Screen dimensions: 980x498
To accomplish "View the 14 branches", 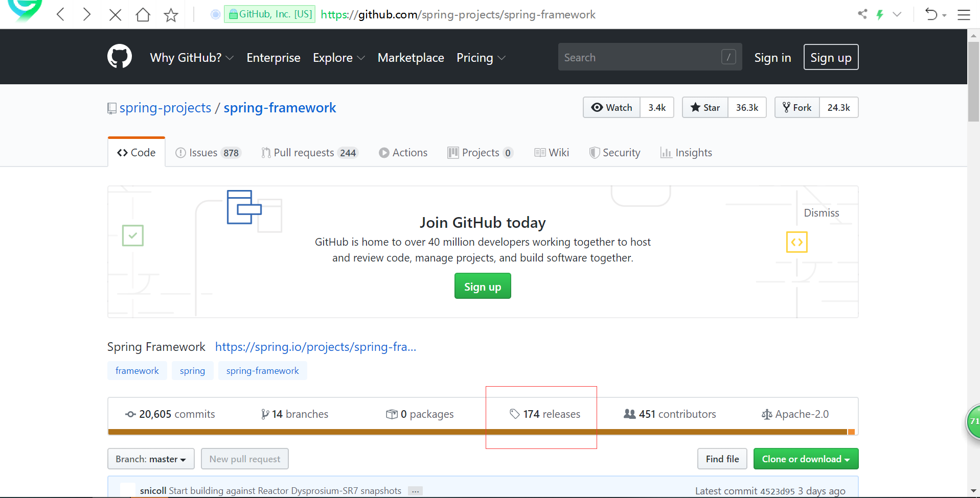I will tap(294, 414).
